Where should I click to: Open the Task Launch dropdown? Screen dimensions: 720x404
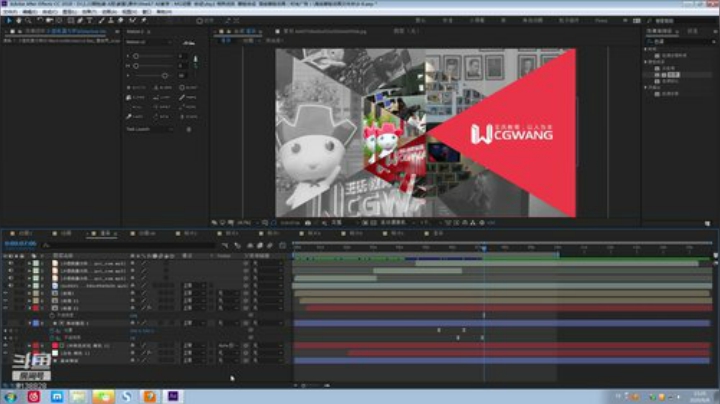[150, 129]
